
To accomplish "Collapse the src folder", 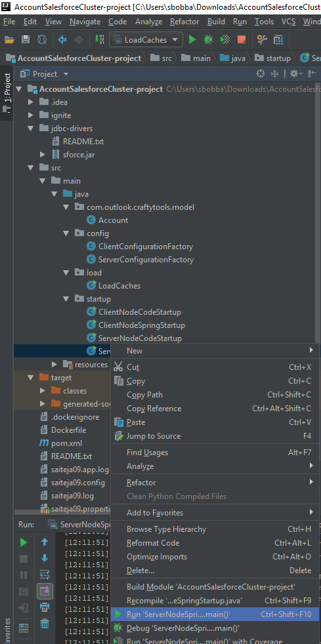I will click(x=30, y=168).
